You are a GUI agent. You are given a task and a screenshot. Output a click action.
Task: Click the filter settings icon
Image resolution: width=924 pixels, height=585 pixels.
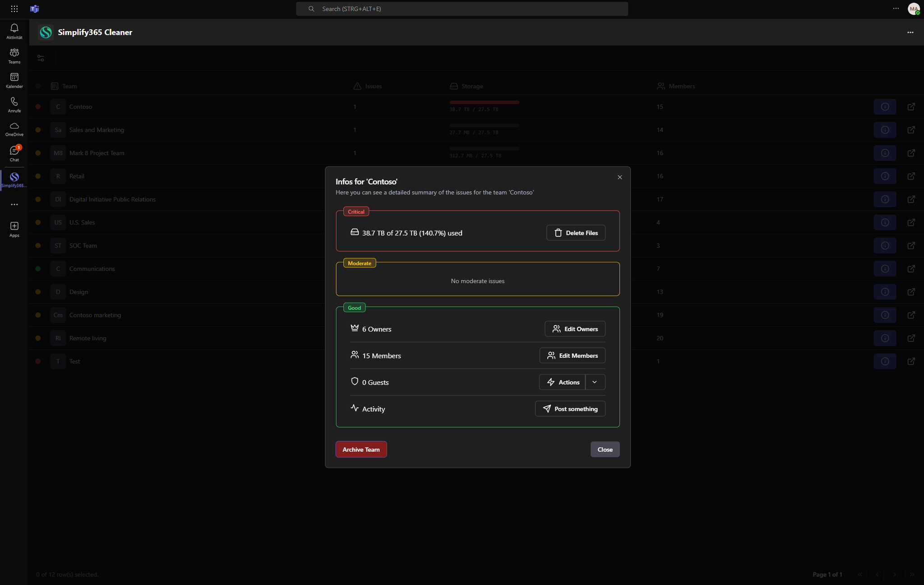click(x=41, y=58)
